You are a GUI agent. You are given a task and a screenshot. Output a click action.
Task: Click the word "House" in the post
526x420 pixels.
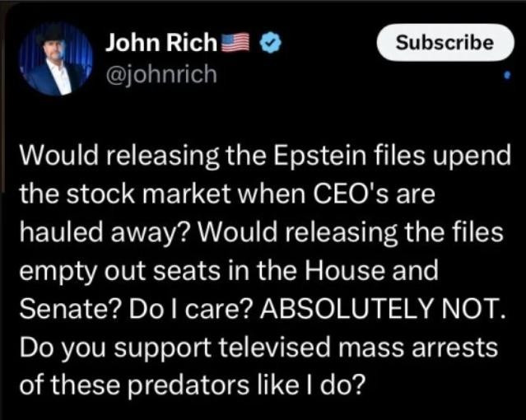[346, 272]
